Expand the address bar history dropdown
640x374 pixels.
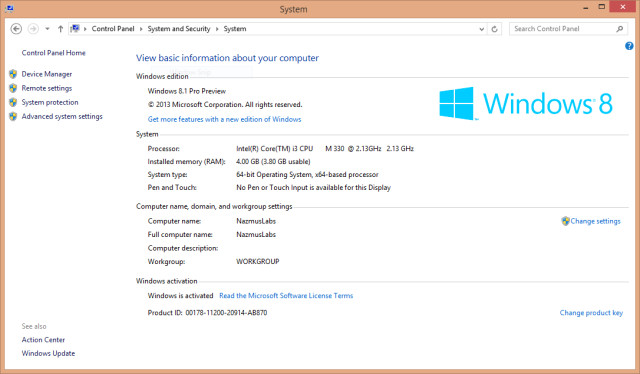(482, 29)
